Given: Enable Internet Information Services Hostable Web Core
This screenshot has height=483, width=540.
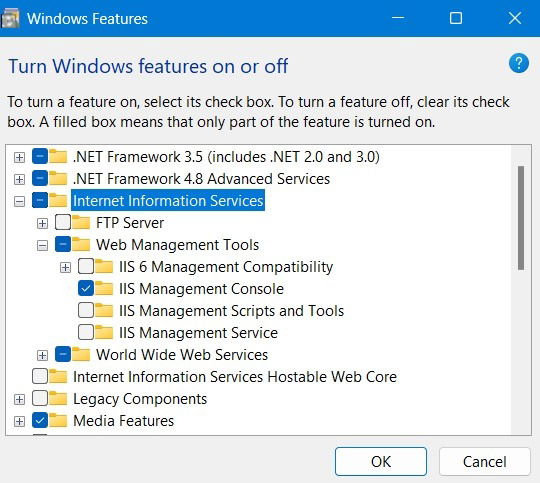Looking at the screenshot, I should [x=40, y=376].
